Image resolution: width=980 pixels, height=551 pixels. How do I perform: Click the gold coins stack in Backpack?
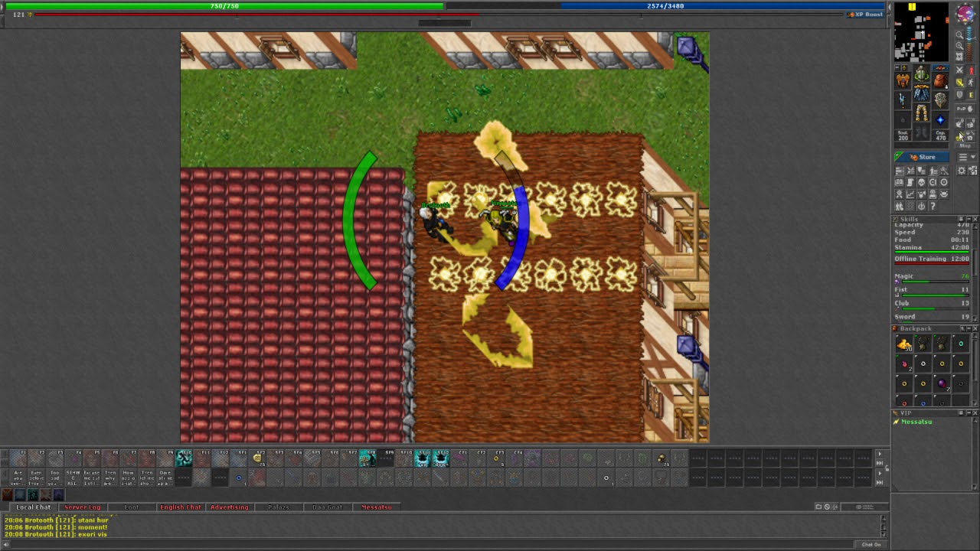click(904, 344)
